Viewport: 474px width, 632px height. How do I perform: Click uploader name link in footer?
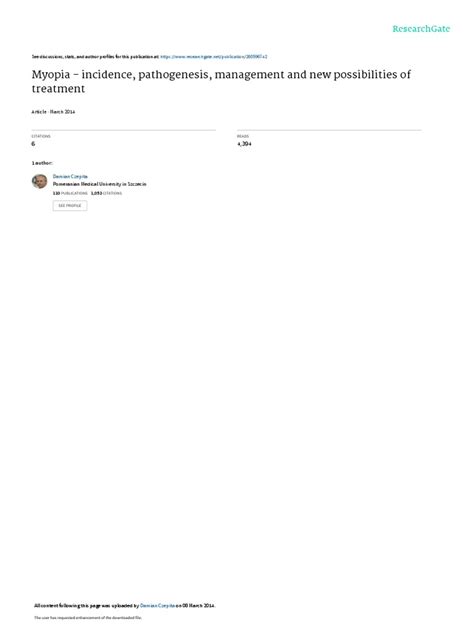click(x=158, y=605)
